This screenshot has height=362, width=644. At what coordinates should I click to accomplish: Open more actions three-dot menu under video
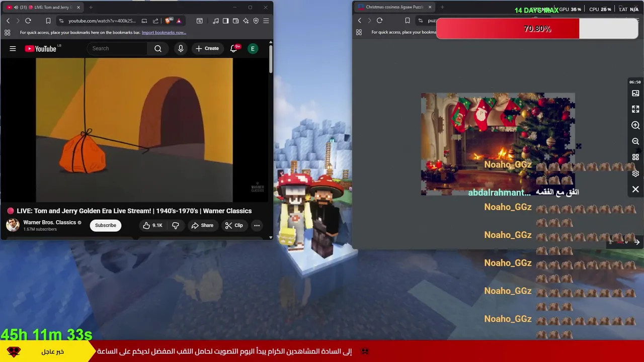coord(257,225)
